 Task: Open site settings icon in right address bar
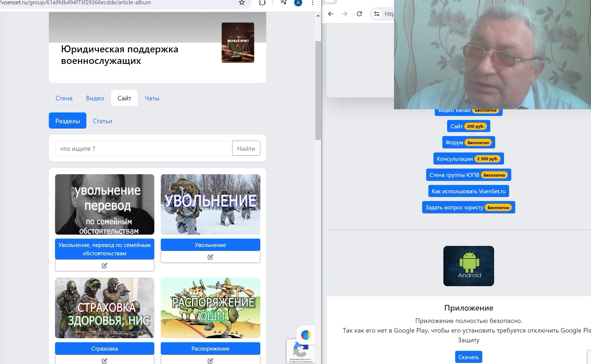[377, 14]
